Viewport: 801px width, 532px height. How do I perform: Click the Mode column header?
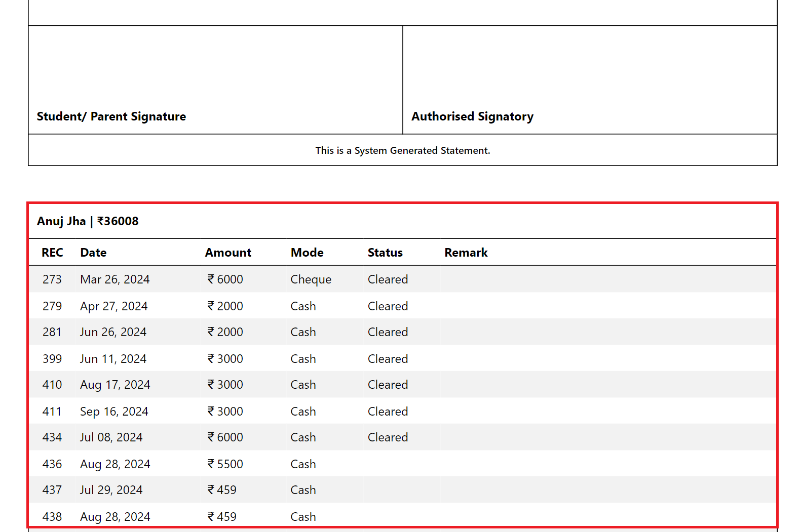(x=307, y=253)
